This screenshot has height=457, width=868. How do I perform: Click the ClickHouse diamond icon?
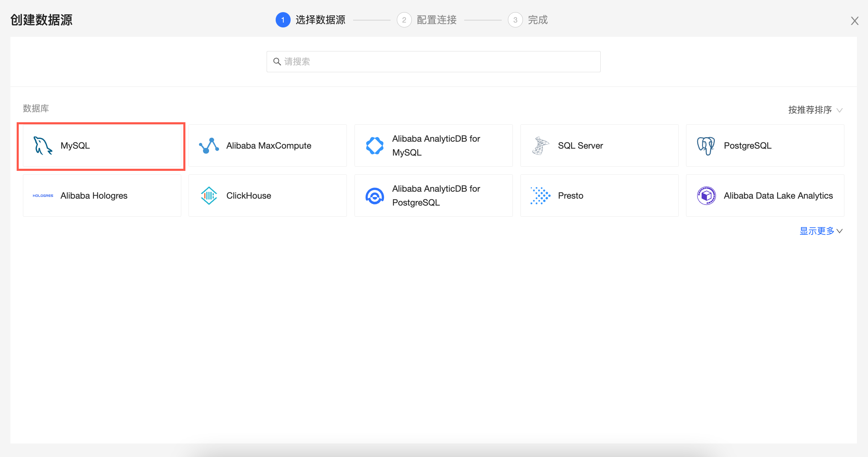pyautogui.click(x=209, y=196)
